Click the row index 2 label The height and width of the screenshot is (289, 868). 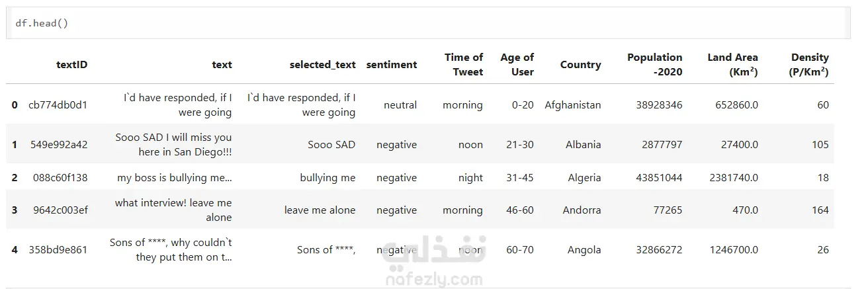pos(15,178)
